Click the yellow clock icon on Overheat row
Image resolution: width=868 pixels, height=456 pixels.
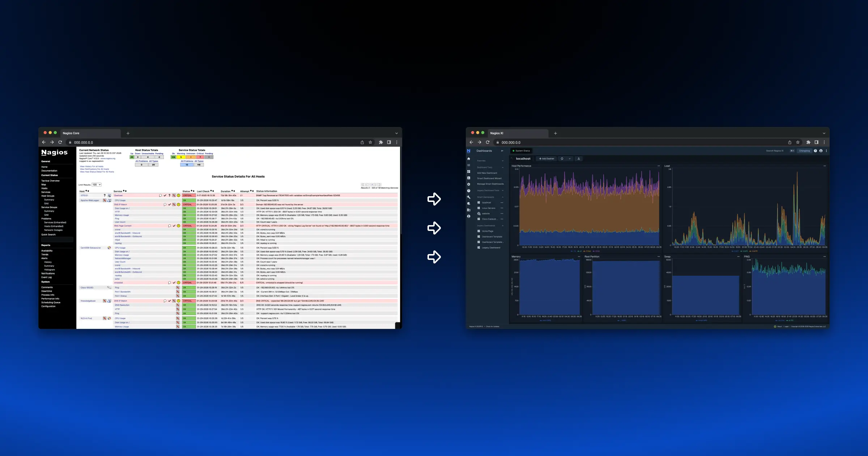coord(179,195)
